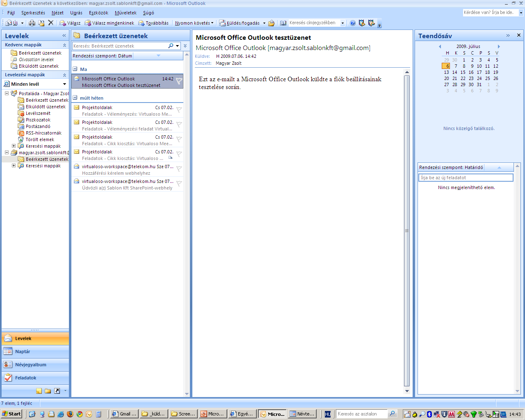
Task: Expand the search options double-chevron
Action: (185, 46)
